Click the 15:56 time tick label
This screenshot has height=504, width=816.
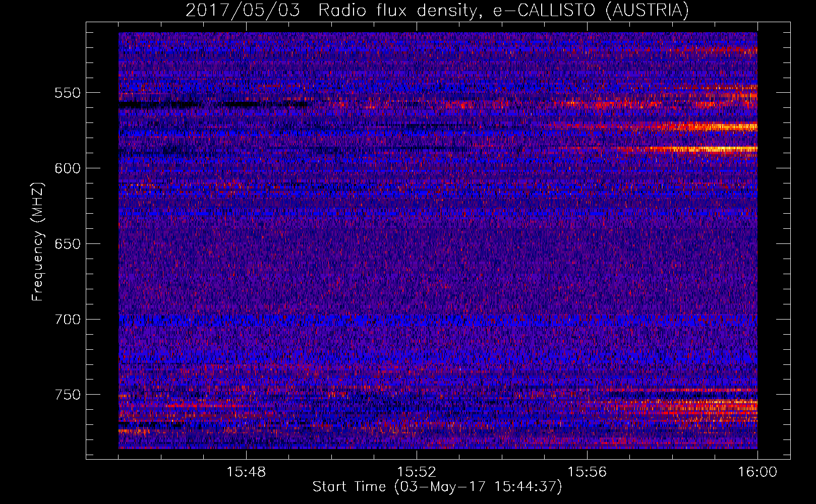[x=587, y=472]
